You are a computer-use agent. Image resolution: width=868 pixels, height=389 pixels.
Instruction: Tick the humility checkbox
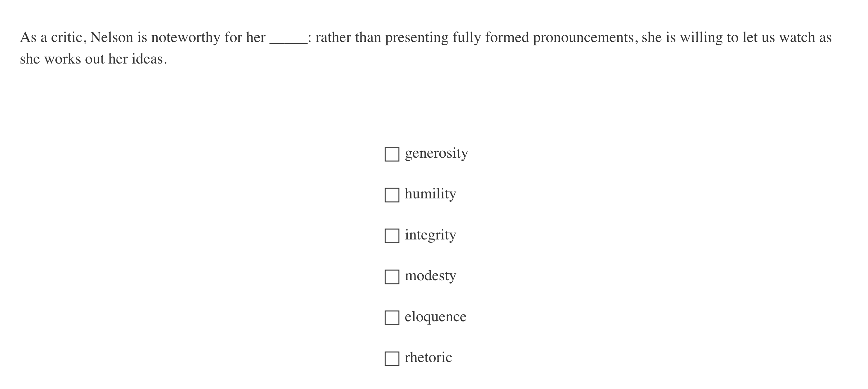[x=391, y=195]
